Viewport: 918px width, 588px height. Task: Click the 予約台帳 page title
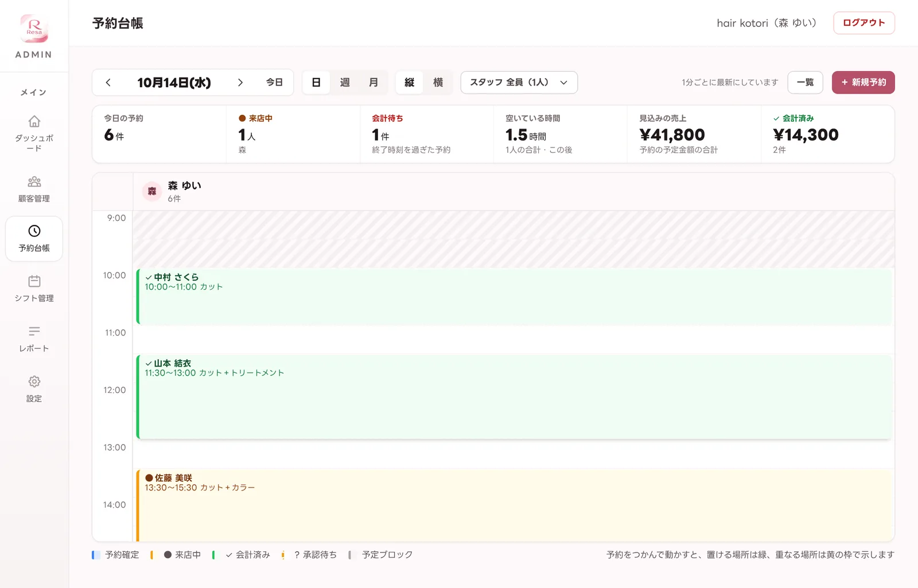tap(118, 23)
